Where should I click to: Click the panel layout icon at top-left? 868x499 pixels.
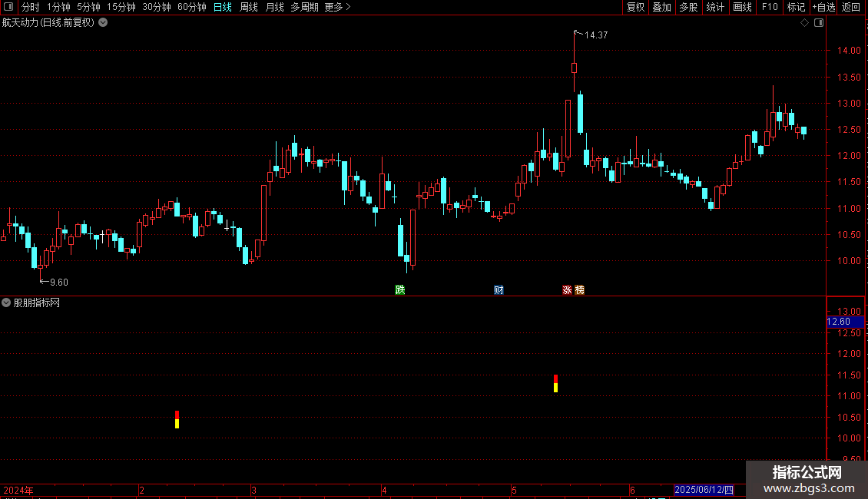(x=8, y=7)
